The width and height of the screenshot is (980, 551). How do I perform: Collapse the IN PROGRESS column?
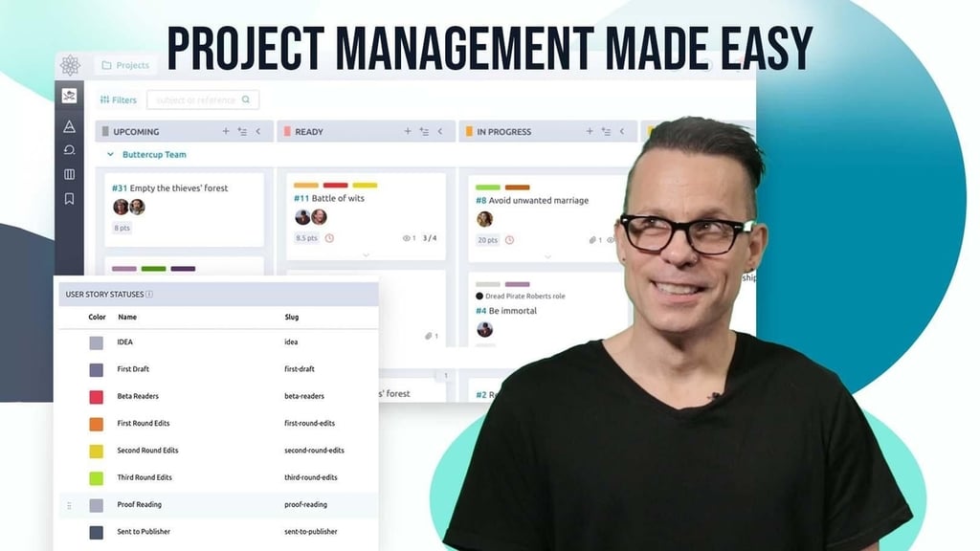click(622, 131)
